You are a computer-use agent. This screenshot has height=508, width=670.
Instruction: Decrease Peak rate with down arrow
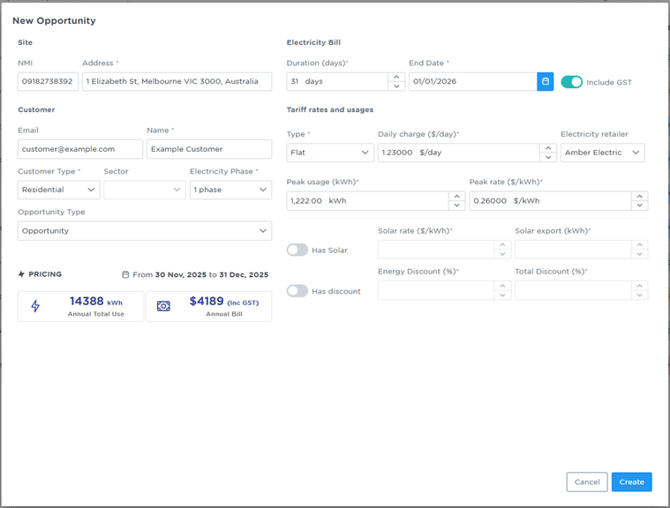pyautogui.click(x=639, y=205)
